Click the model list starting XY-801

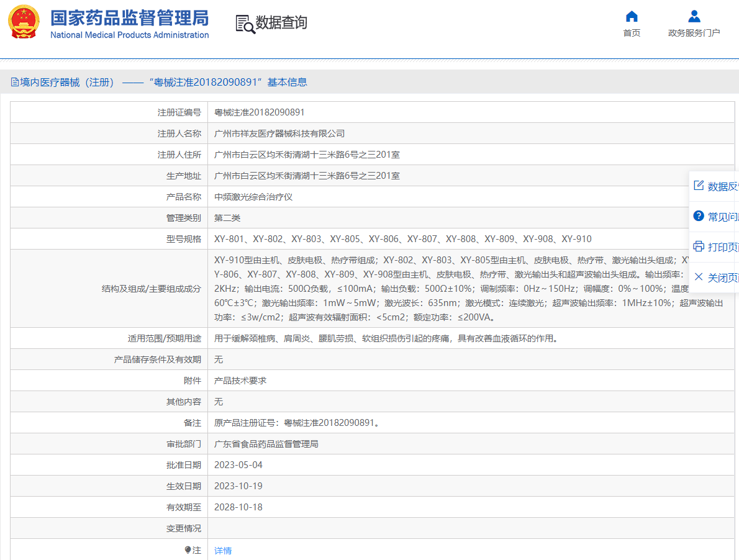pyautogui.click(x=403, y=239)
